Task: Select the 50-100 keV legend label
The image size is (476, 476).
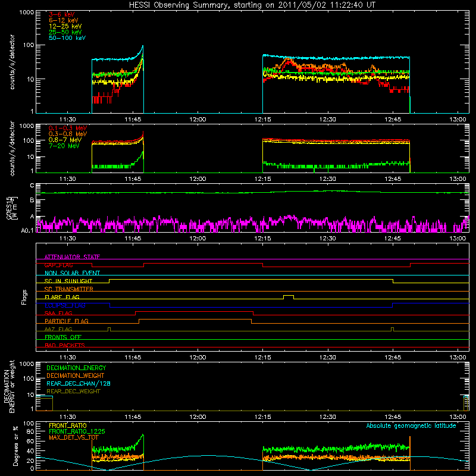Action: (67, 38)
